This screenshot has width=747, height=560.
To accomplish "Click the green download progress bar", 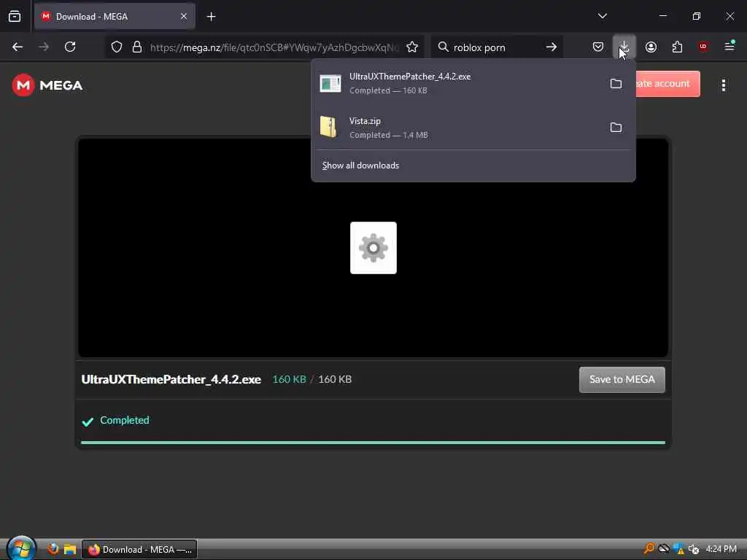I will click(x=373, y=443).
